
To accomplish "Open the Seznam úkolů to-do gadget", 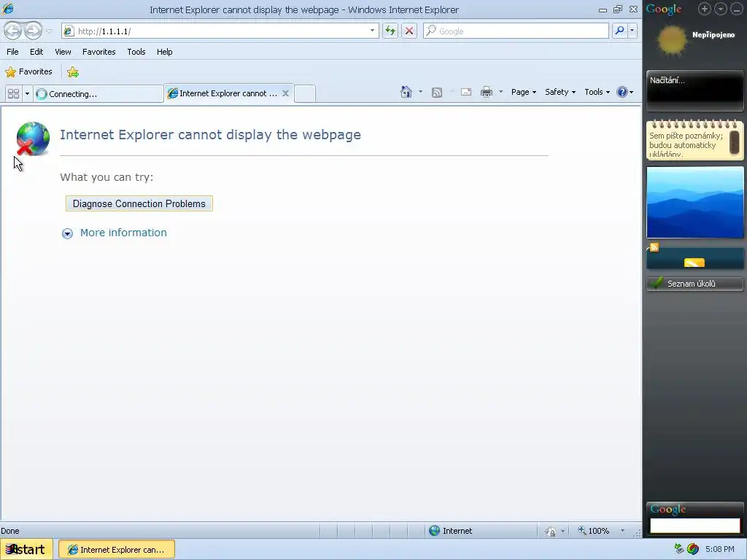I will pyautogui.click(x=694, y=284).
